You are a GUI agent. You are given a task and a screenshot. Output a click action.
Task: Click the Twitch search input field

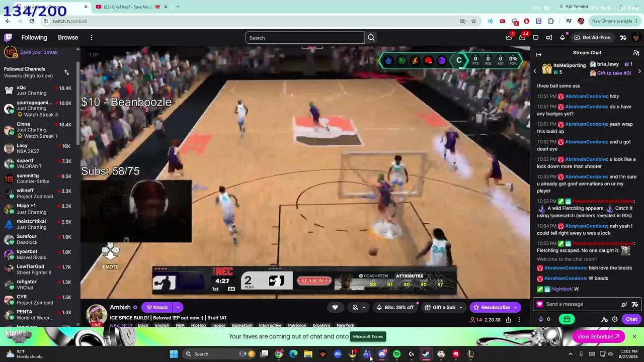(305, 38)
